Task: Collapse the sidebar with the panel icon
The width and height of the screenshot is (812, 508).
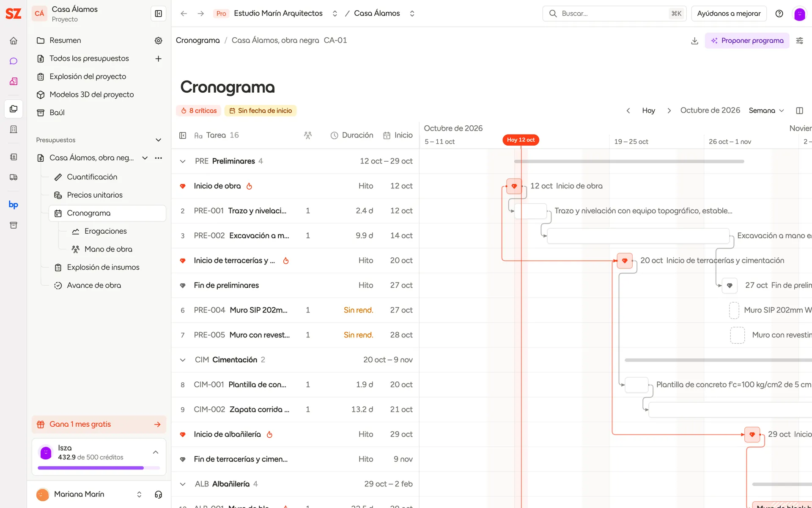Action: (159, 14)
